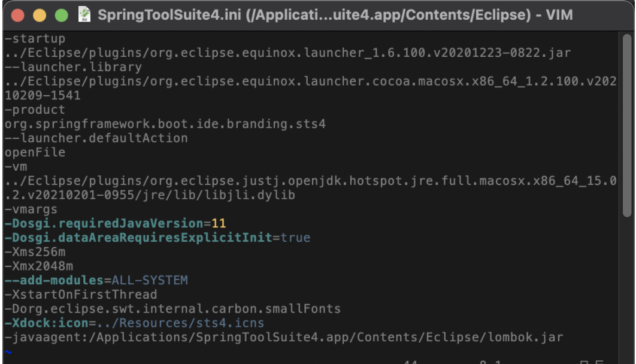Click the yellow minimize window button
Image resolution: width=636 pixels, height=364 pixels.
click(x=40, y=16)
